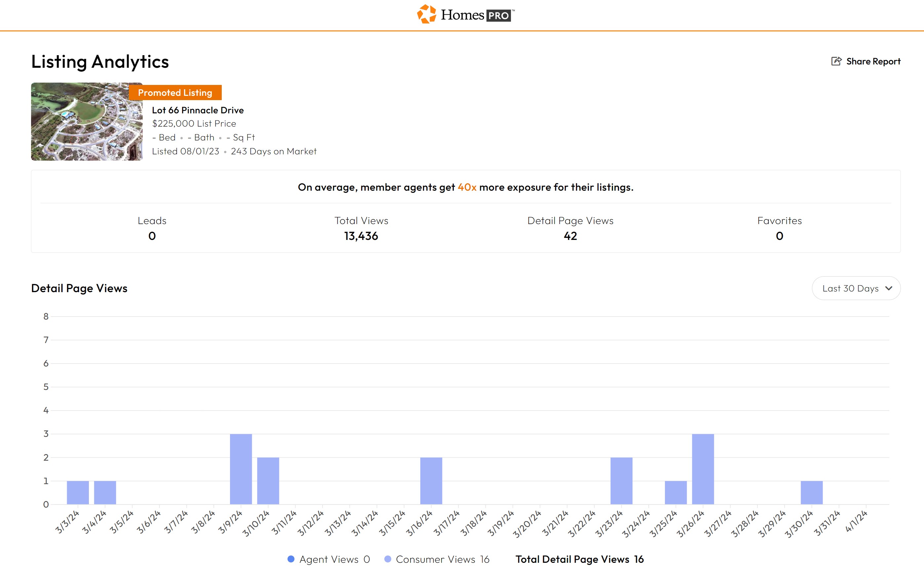924x574 pixels.
Task: Click the Consumer Views legend dot
Action: (388, 559)
